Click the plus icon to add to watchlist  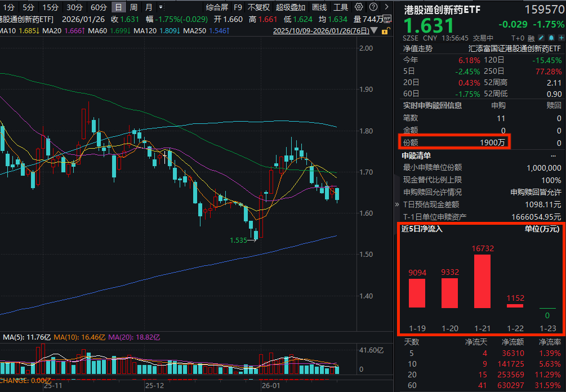tap(561, 37)
